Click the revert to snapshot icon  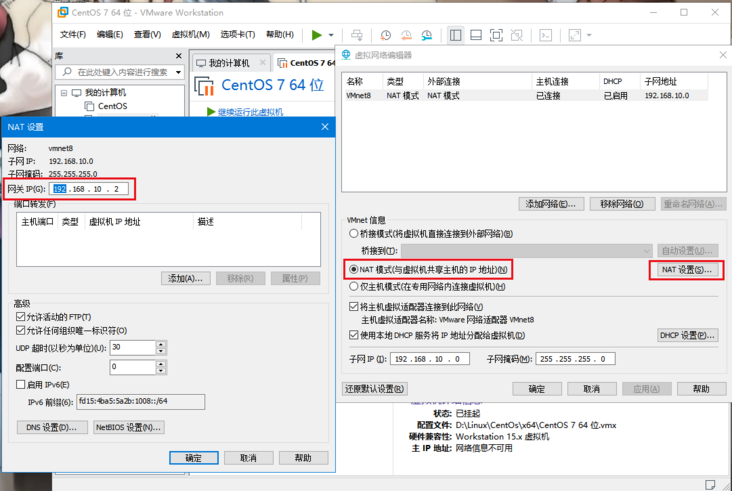[x=406, y=35]
